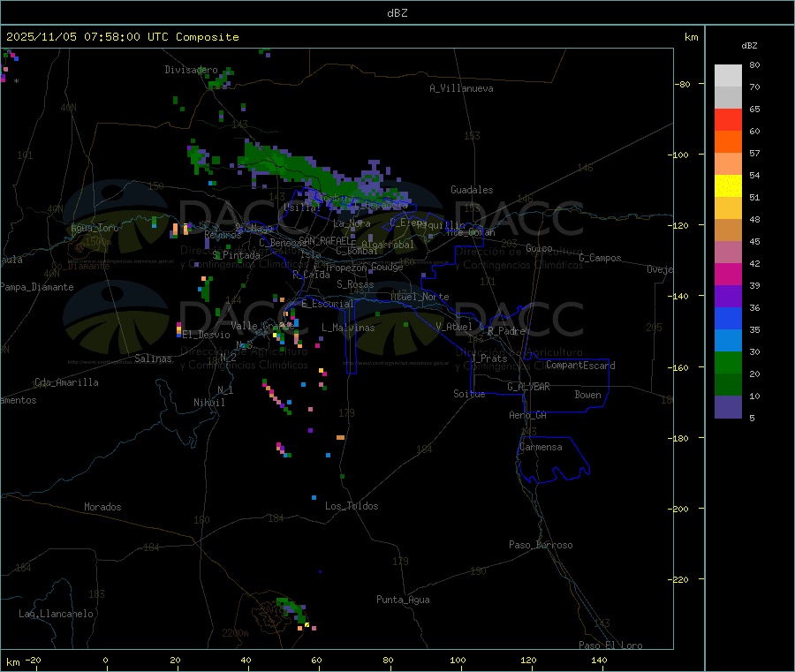795x672 pixels.
Task: Click the Punta_Agua map label
Action: coord(403,600)
